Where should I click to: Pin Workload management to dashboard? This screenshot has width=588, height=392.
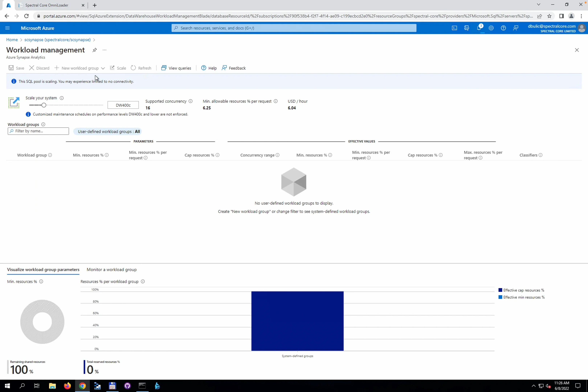point(94,50)
